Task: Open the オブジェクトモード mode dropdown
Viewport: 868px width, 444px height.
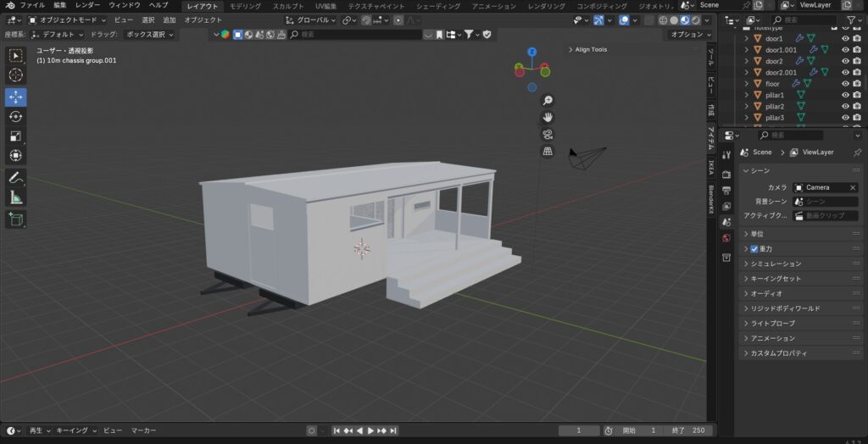Action: (67, 19)
